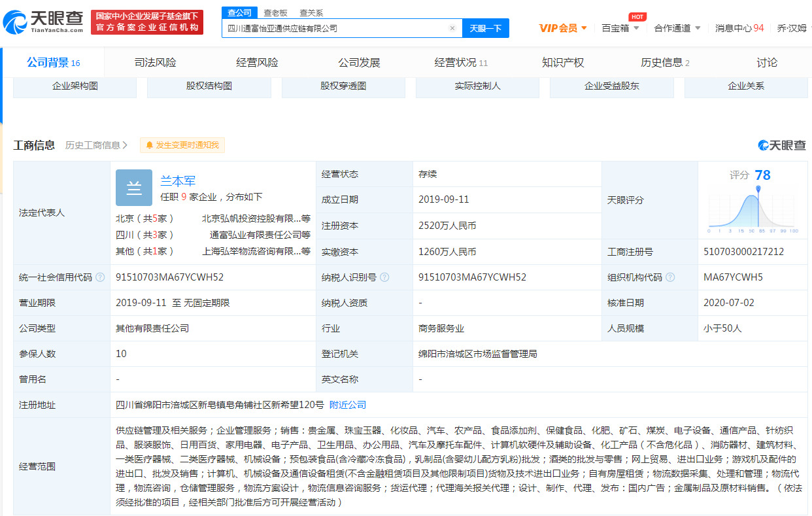The height and width of the screenshot is (516, 812).
Task: Click the 核准日期 value 2020-07-02
Action: click(x=728, y=303)
